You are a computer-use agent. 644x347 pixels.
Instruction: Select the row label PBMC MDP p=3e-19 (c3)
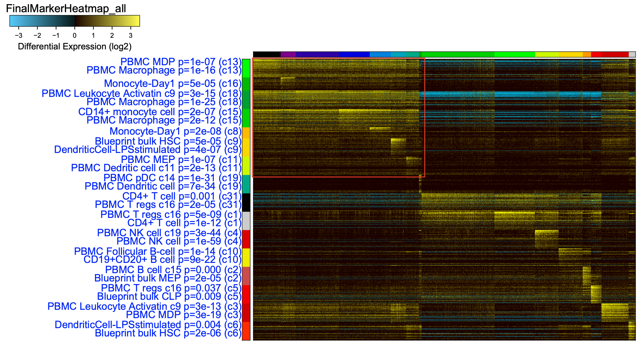point(184,314)
